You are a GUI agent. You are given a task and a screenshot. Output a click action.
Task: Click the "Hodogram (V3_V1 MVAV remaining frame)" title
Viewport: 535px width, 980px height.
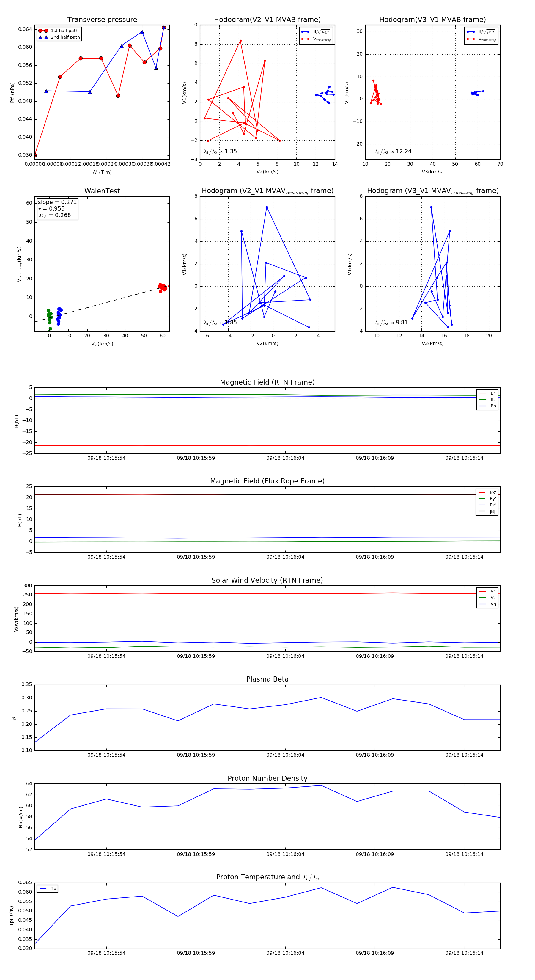[432, 191]
